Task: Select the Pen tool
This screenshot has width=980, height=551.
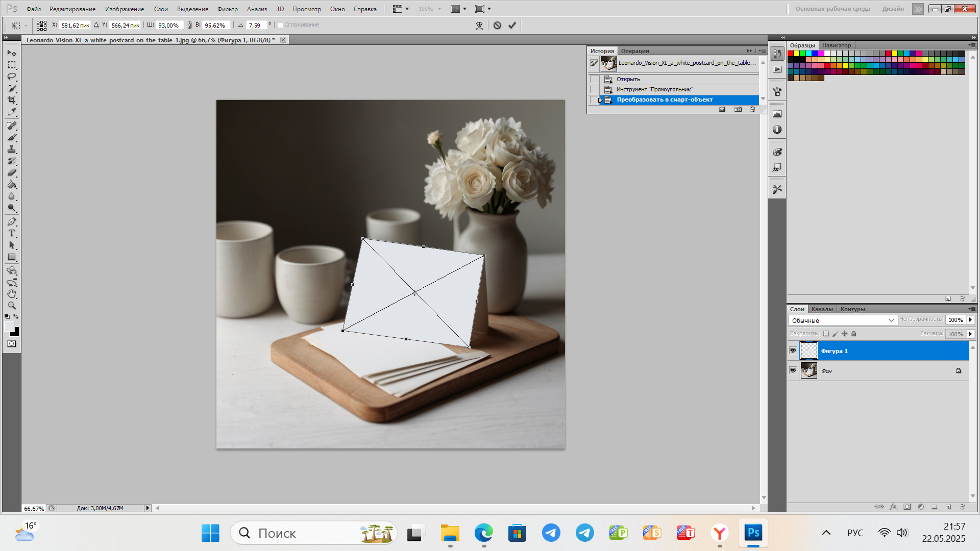Action: coord(12,222)
